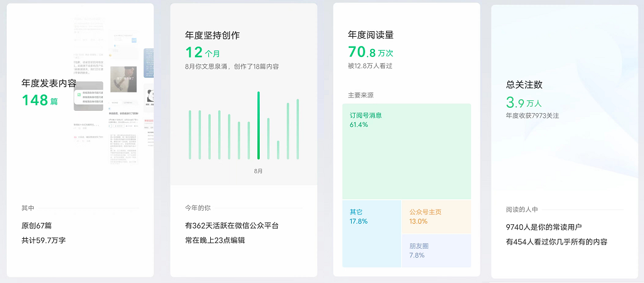The image size is (644, 283).
Task: Click the '主要来源' label
Action: pos(361,96)
